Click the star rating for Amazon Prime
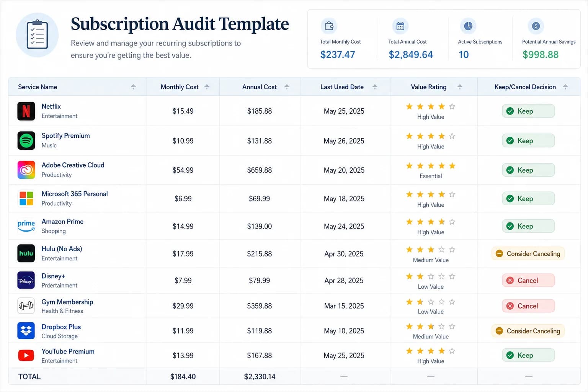 tap(431, 222)
